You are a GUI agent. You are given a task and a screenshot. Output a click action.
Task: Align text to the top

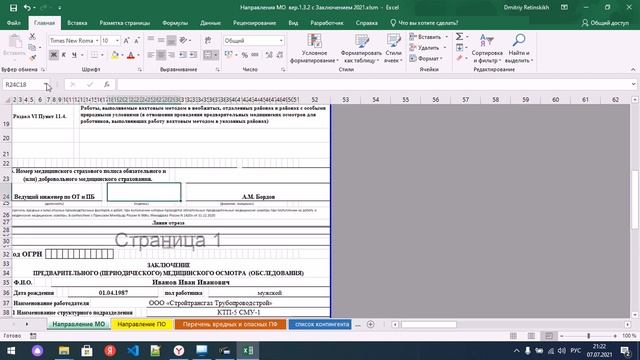(151, 40)
